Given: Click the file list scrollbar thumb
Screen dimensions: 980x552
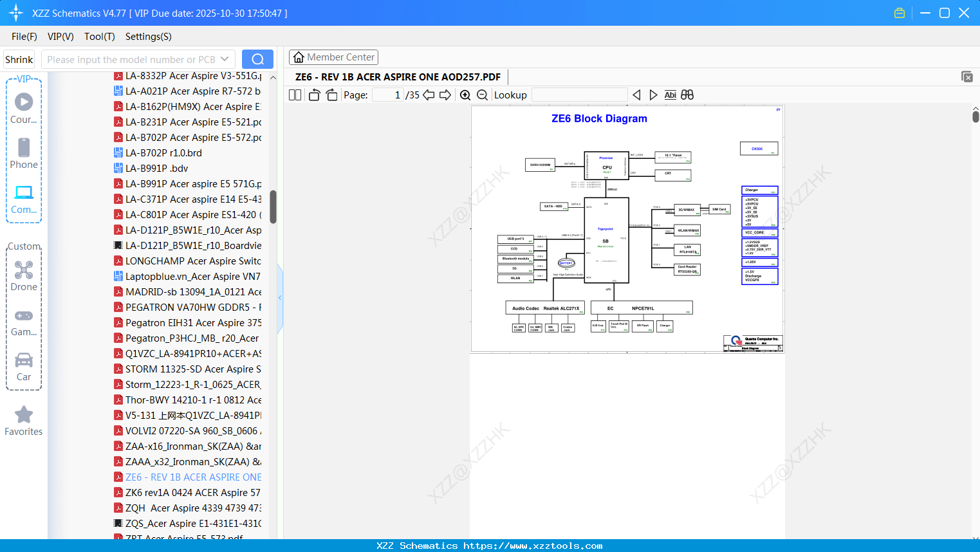Looking at the screenshot, I should point(273,207).
